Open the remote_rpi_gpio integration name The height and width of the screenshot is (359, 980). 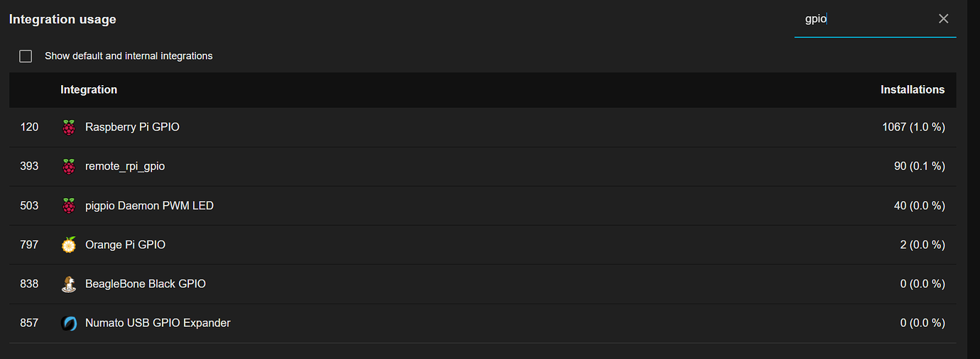coord(125,166)
